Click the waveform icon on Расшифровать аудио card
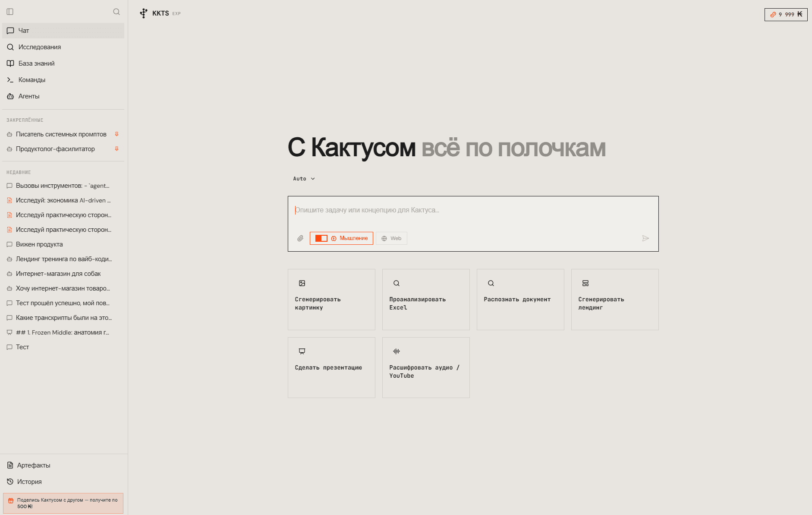This screenshot has height=515, width=812. tap(397, 351)
